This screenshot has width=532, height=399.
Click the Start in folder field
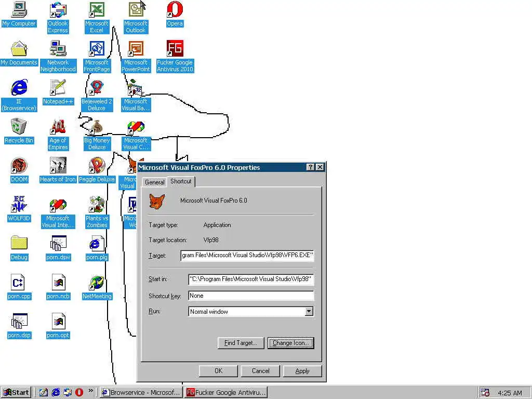[x=251, y=279]
